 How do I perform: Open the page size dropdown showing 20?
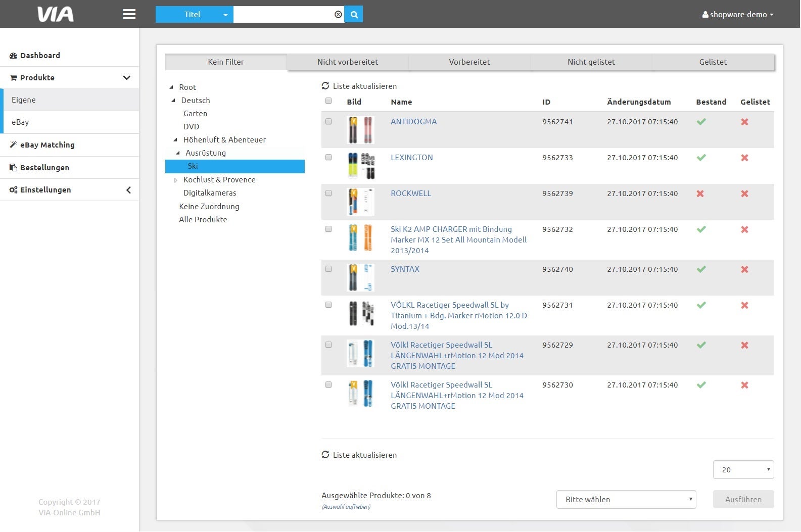tap(743, 469)
